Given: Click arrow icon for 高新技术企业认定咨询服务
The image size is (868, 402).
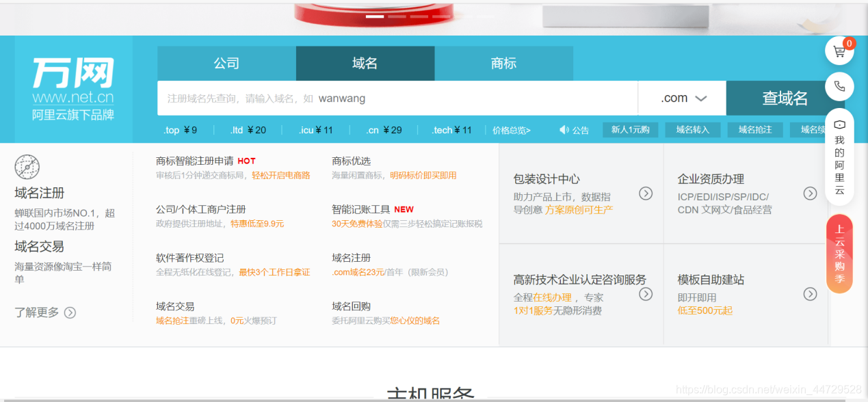Looking at the screenshot, I should pos(646,294).
